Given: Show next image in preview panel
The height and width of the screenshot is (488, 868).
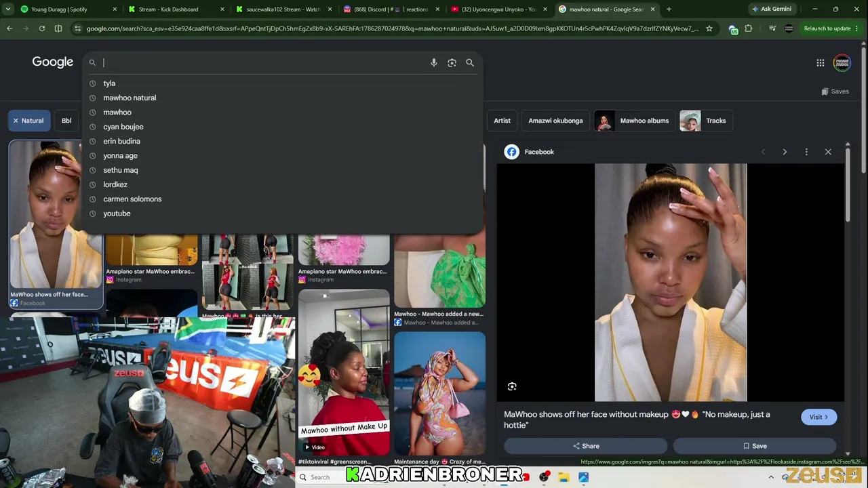Looking at the screenshot, I should [x=785, y=152].
